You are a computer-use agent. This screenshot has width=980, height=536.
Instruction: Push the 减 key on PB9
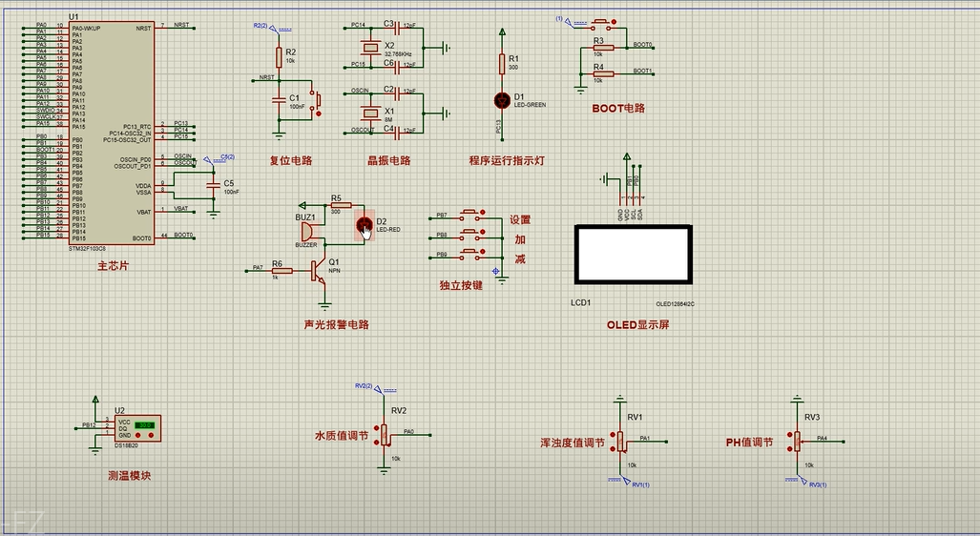pyautogui.click(x=472, y=253)
